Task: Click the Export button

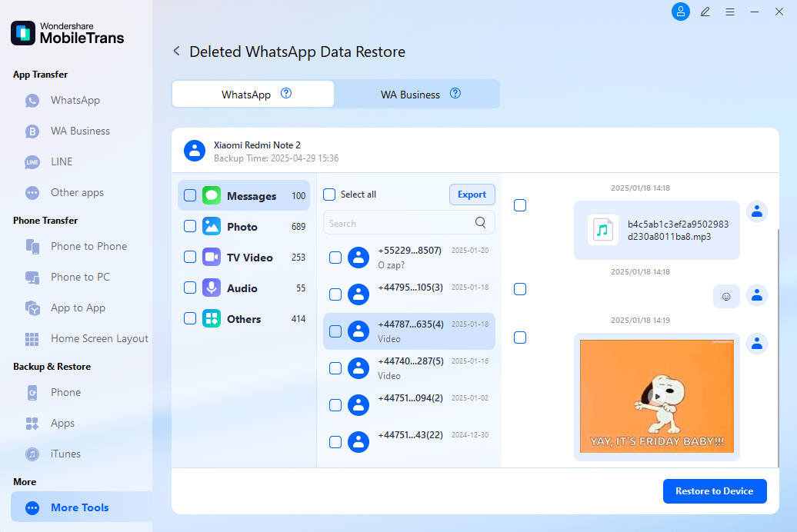Action: click(x=472, y=195)
